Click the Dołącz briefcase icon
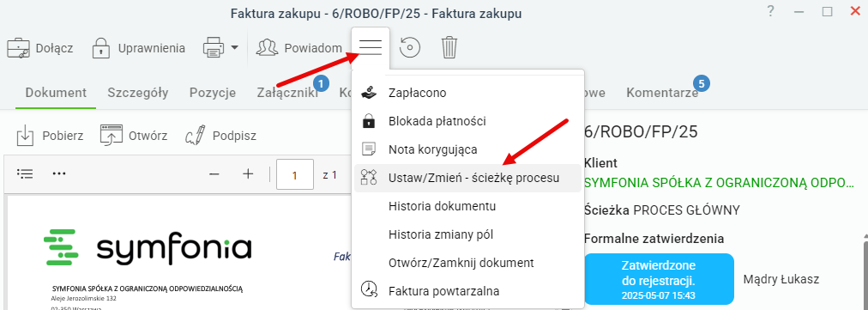 pos(18,48)
